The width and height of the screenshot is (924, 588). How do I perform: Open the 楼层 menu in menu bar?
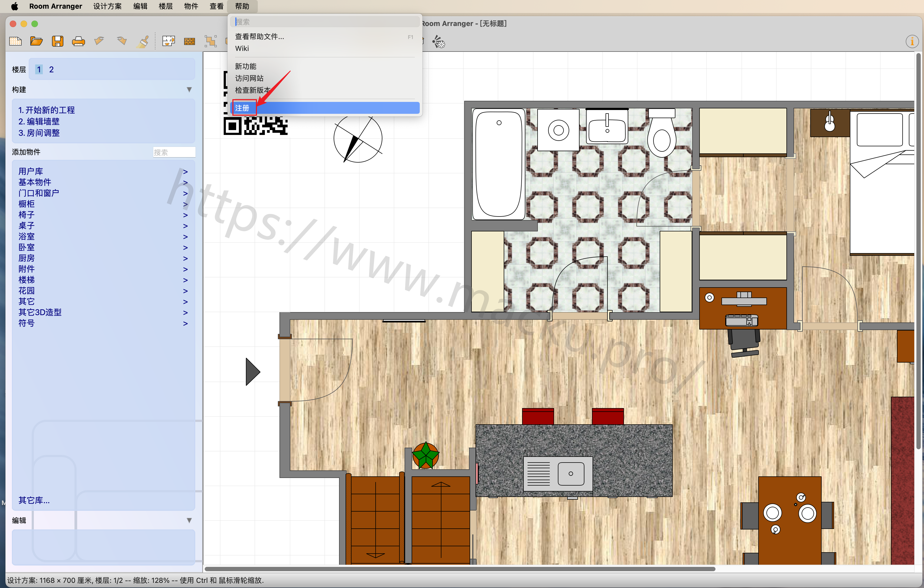(x=166, y=6)
